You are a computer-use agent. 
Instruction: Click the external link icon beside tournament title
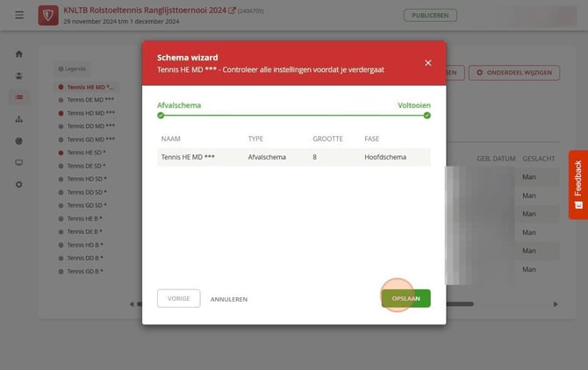click(232, 11)
